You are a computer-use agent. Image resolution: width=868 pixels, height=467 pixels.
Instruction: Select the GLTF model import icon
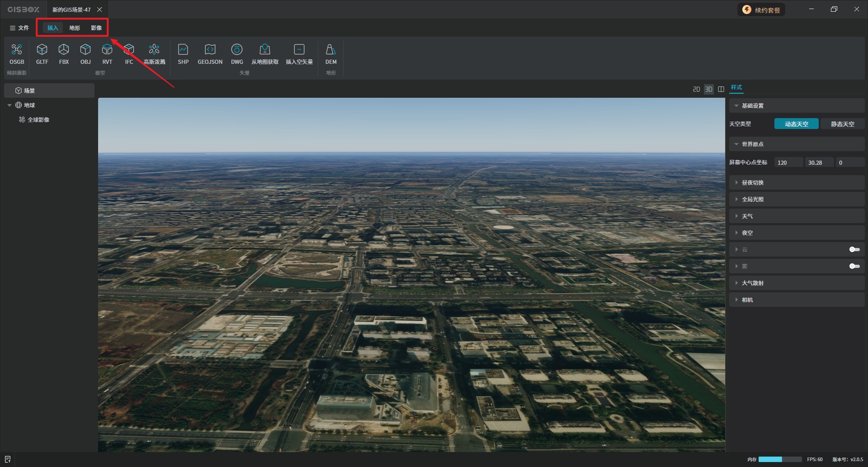coord(42,54)
